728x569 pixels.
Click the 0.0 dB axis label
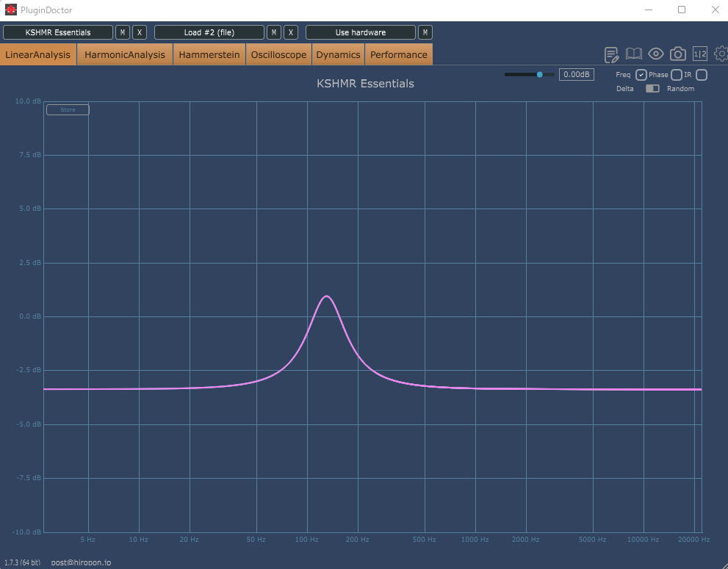[x=29, y=316]
